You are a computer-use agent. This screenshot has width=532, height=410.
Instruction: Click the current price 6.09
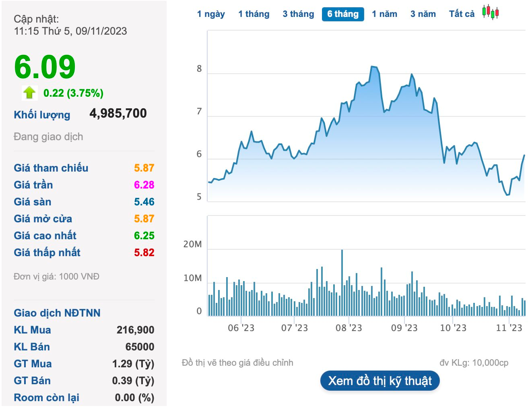pos(45,67)
